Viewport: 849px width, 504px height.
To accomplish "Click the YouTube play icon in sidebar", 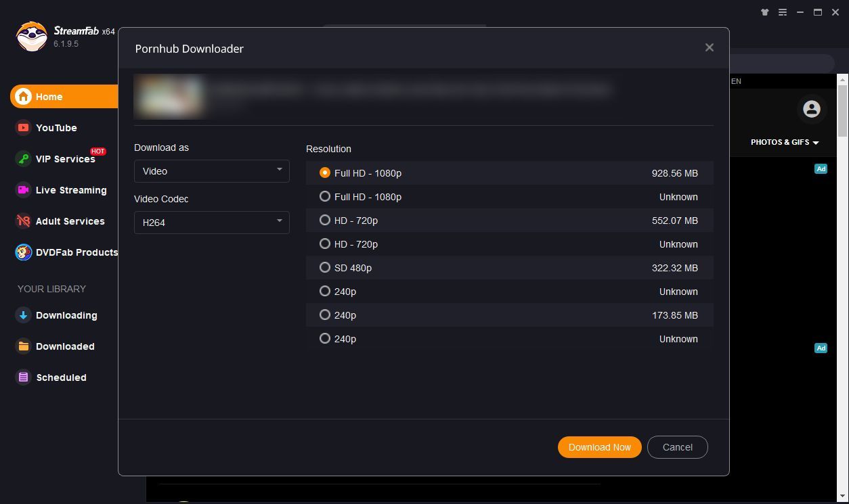I will [x=24, y=128].
